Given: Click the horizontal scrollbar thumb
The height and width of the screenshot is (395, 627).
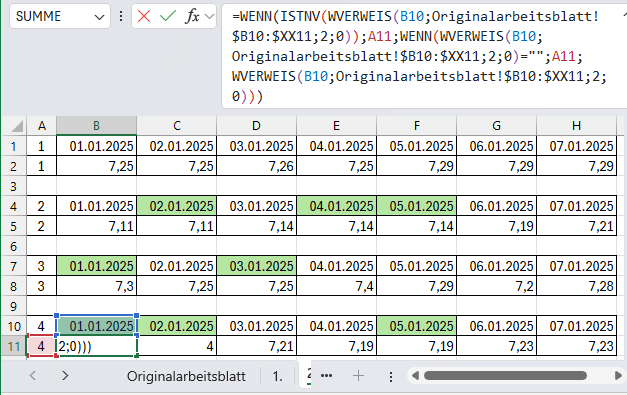Looking at the screenshot, I should [x=505, y=376].
